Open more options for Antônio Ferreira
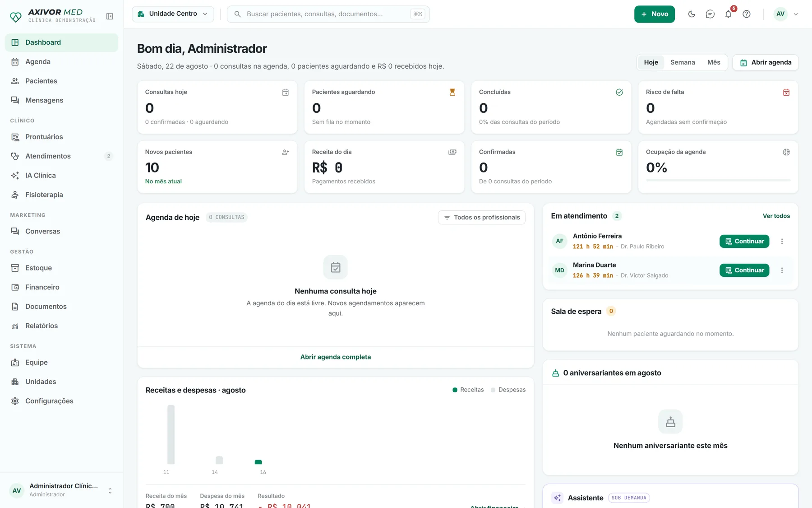 click(x=782, y=241)
